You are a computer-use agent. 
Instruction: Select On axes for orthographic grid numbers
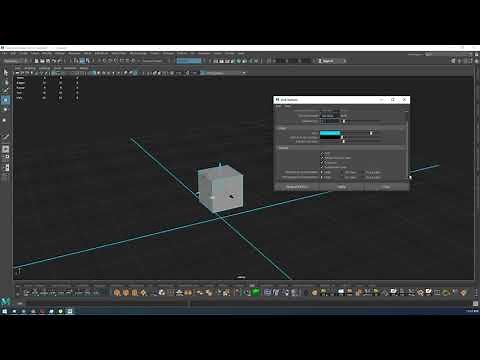(x=342, y=177)
